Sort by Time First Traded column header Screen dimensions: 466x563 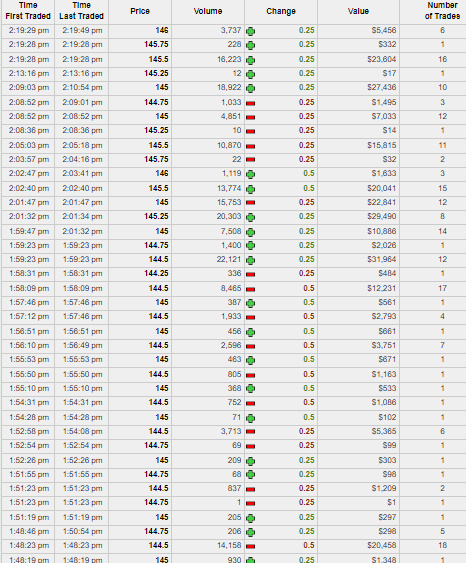coord(28,11)
